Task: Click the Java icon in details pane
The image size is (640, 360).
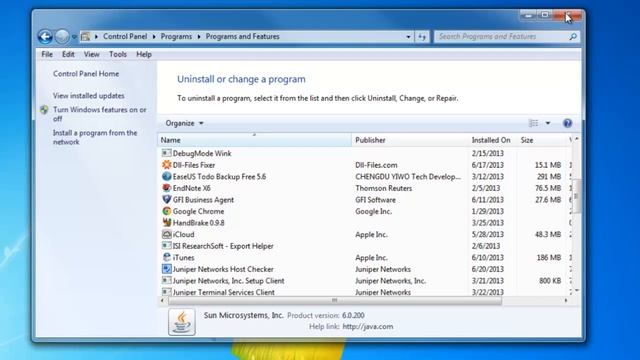Action: click(x=182, y=322)
